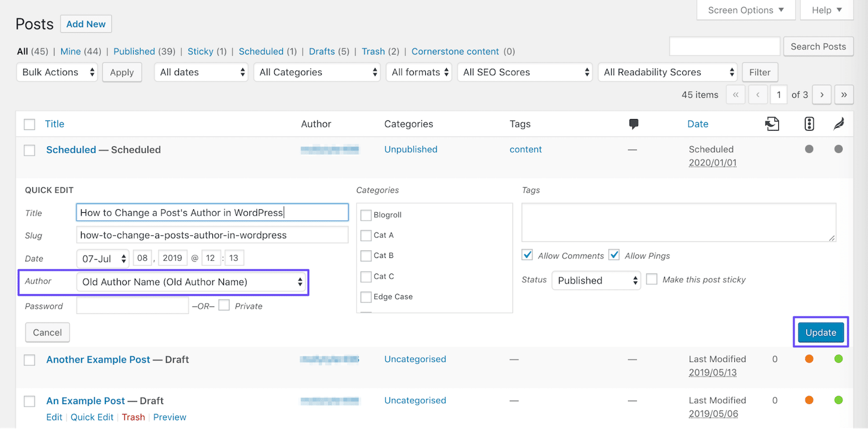The width and height of the screenshot is (868, 429).
Task: Check the Blogroll category checkbox
Action: (x=366, y=214)
